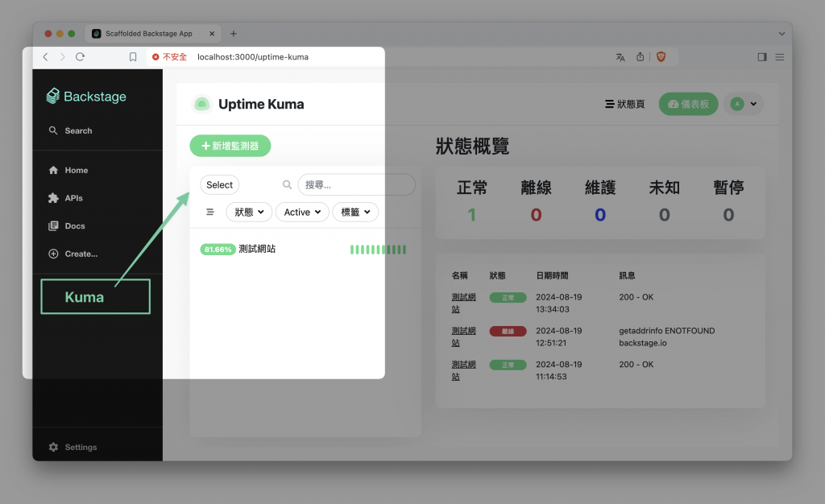Screen dimensions: 825x504
Task: Click the 200 - OK message at 13:34:03
Action: [636, 297]
